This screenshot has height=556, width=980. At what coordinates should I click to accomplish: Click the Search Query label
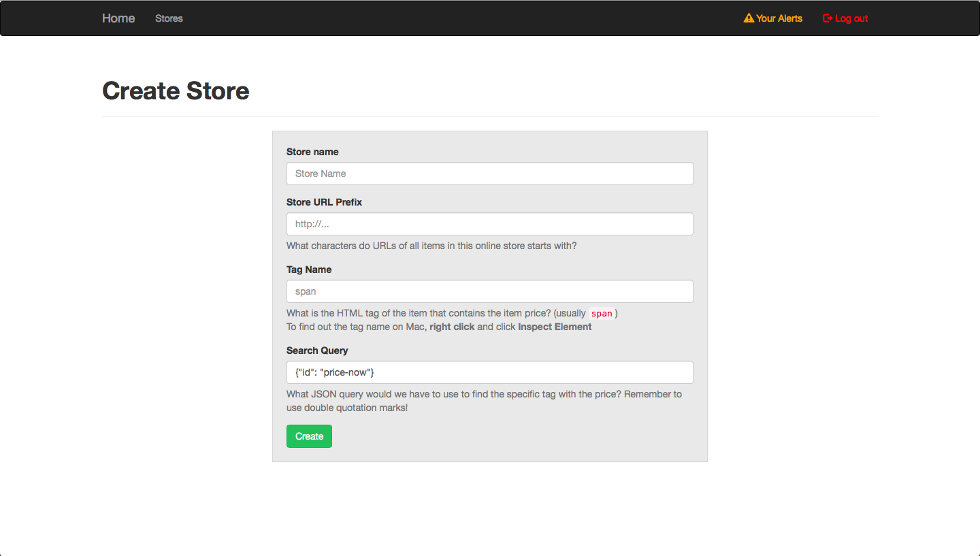[x=317, y=350]
